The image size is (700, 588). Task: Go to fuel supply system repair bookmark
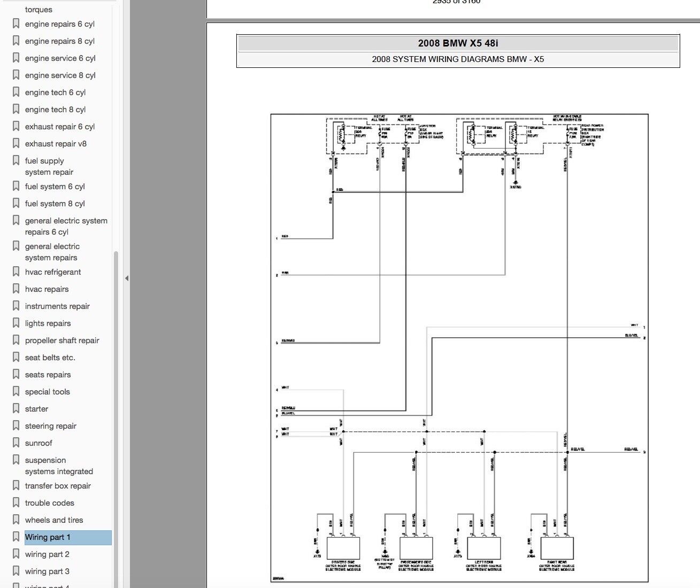(49, 166)
